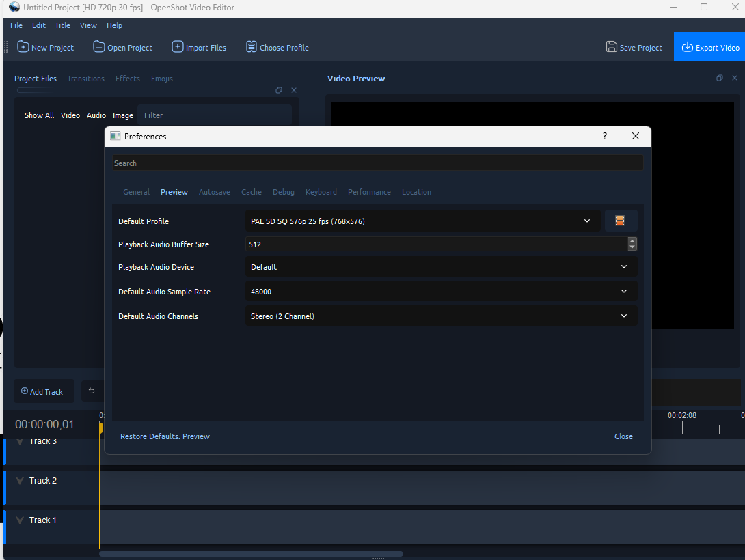Switch to the General preferences tab
The image size is (745, 560).
(x=137, y=192)
